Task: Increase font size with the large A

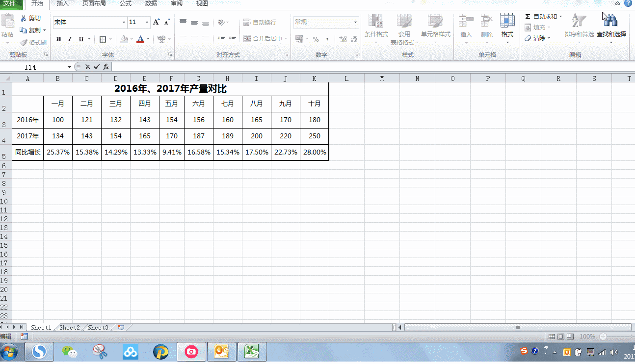Action: coord(157,22)
